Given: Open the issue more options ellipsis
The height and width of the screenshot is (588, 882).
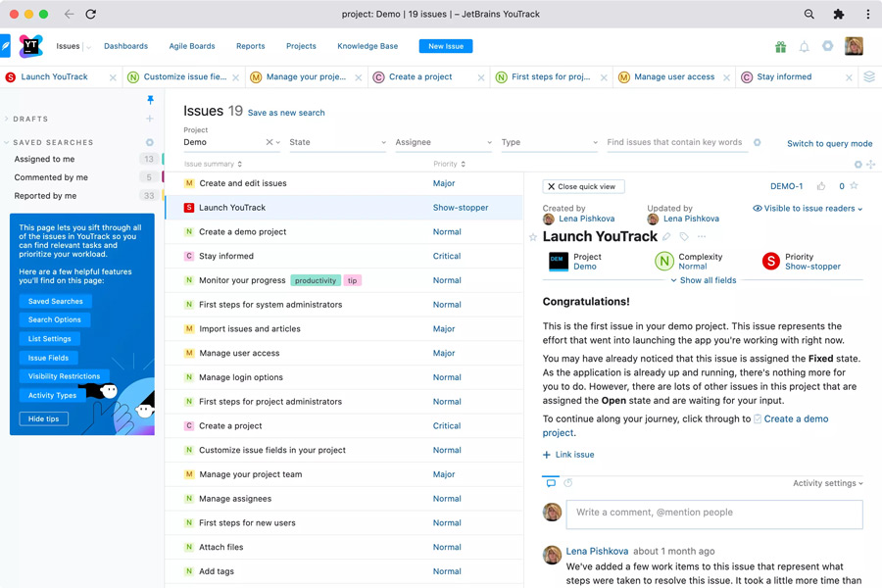Looking at the screenshot, I should 702,237.
